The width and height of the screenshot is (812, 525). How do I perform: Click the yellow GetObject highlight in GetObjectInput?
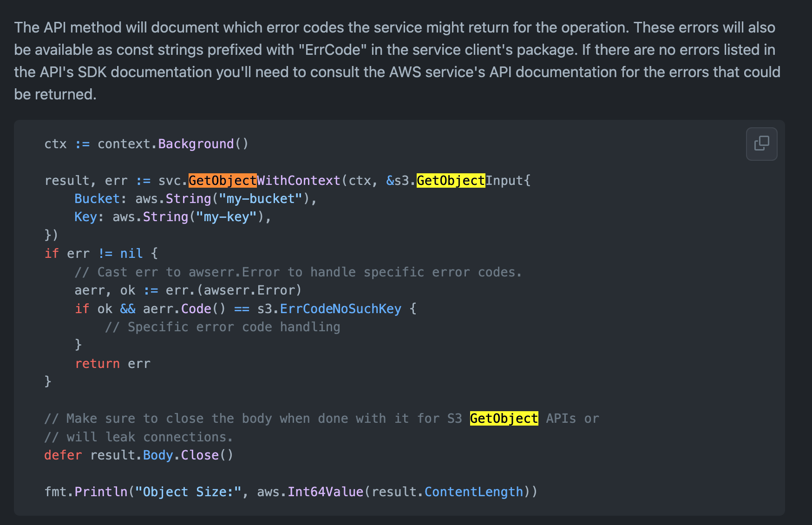(x=450, y=180)
